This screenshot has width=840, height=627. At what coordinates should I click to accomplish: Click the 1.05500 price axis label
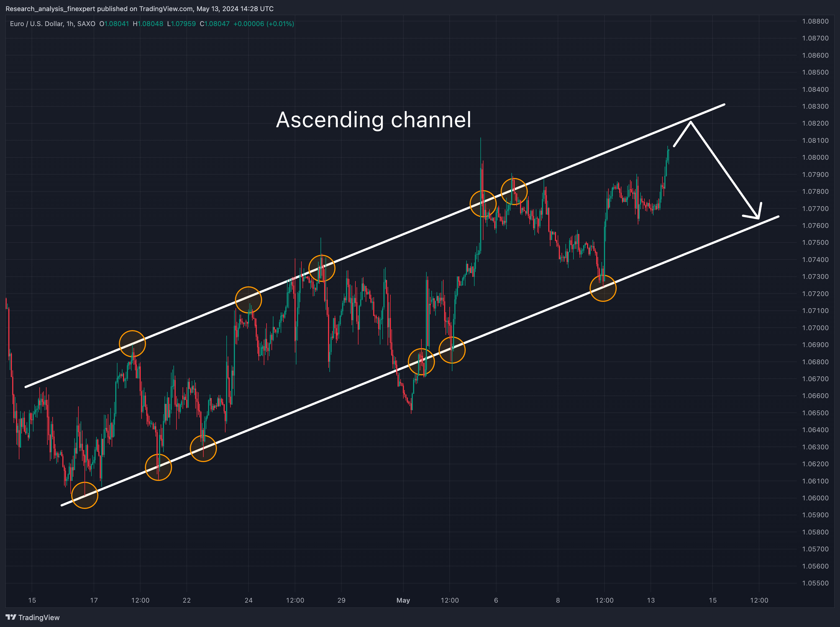click(815, 583)
